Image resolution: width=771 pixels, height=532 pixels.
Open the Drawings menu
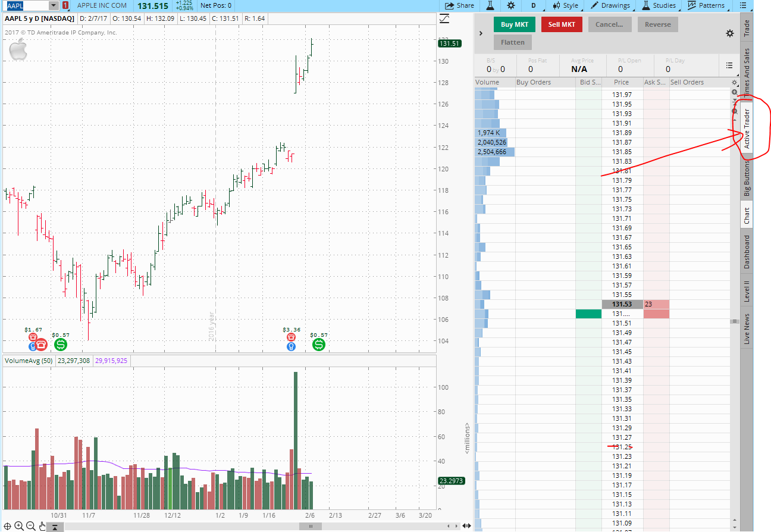coord(609,5)
